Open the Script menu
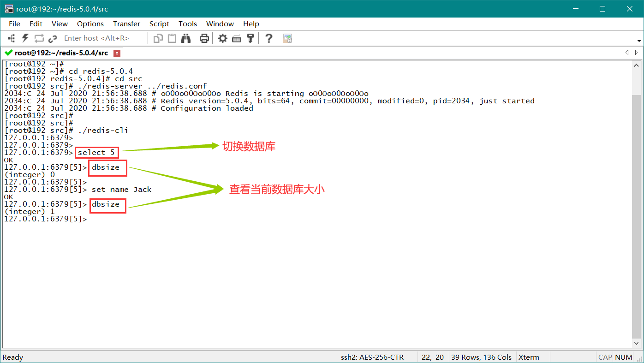 pos(159,24)
